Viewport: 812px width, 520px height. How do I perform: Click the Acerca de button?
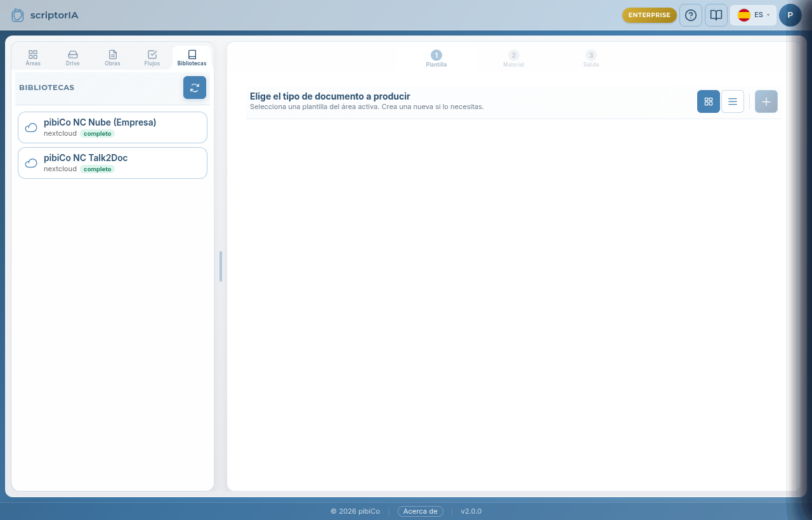pyautogui.click(x=421, y=511)
